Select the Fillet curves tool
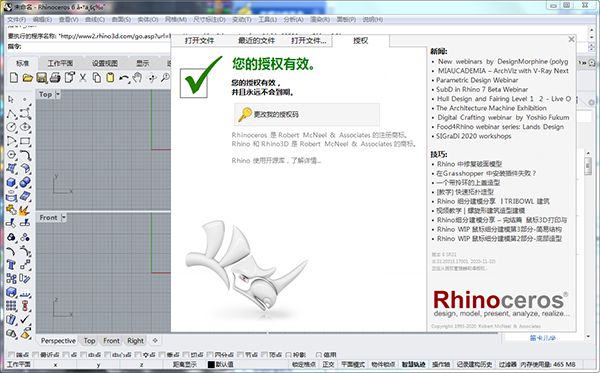The height and width of the screenshot is (373, 600). click(x=25, y=155)
